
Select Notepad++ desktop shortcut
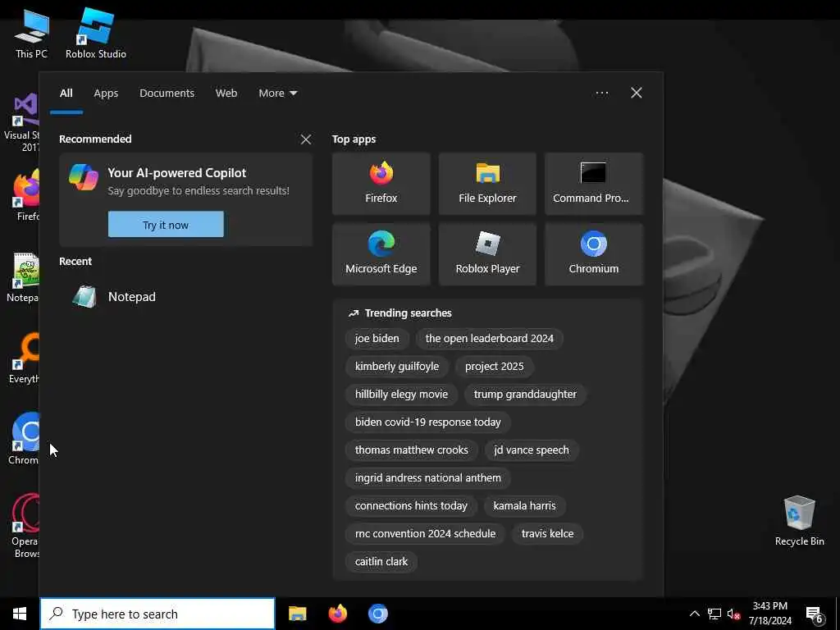point(24,277)
